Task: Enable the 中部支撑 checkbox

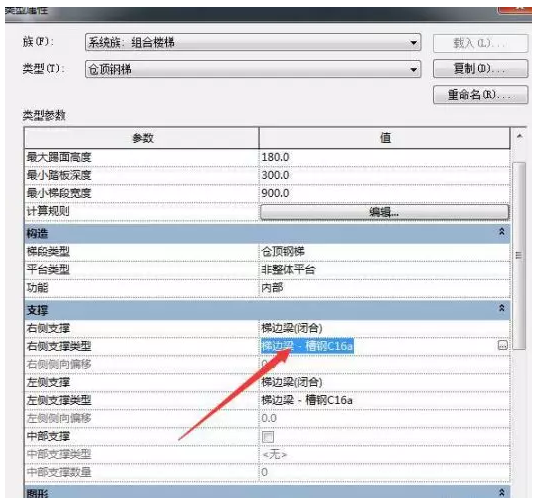Action: click(x=268, y=437)
